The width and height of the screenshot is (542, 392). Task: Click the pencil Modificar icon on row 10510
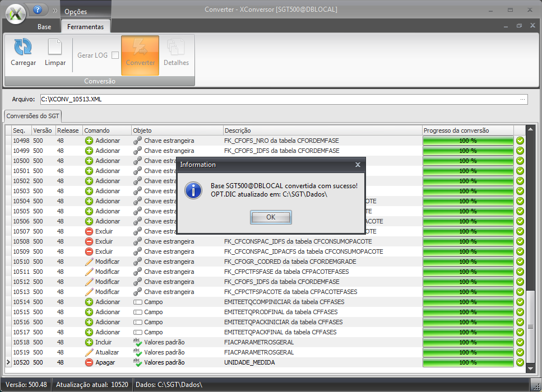point(89,262)
